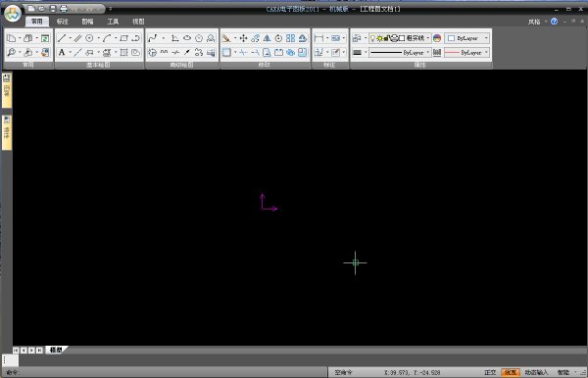Go to next sheet navigation button
Image resolution: width=588 pixels, height=378 pixels.
[x=31, y=351]
